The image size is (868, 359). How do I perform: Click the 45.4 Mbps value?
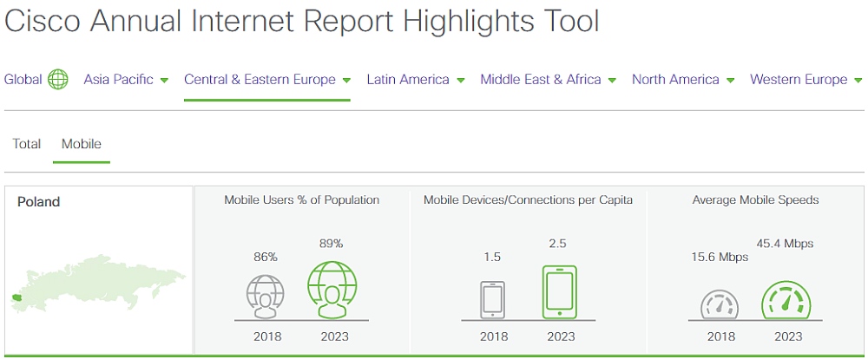(x=785, y=244)
